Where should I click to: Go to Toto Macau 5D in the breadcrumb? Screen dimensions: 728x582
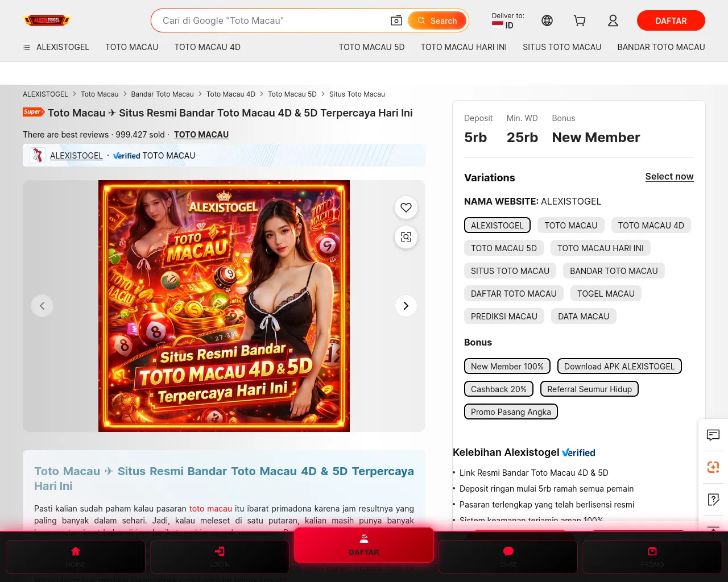point(292,94)
